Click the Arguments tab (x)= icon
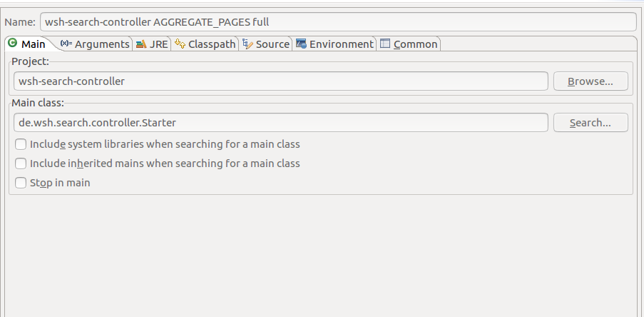This screenshot has height=317, width=644. [66, 44]
